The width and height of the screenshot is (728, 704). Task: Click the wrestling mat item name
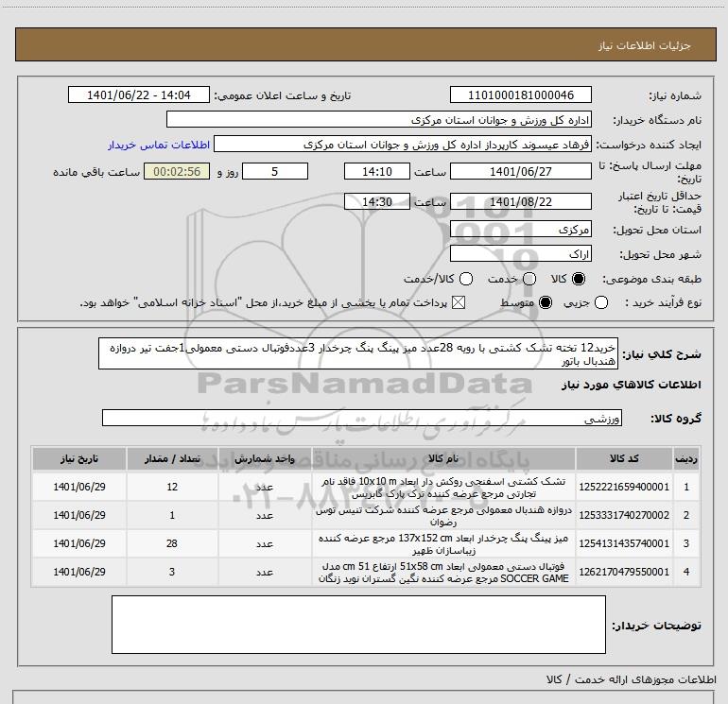[x=443, y=488]
